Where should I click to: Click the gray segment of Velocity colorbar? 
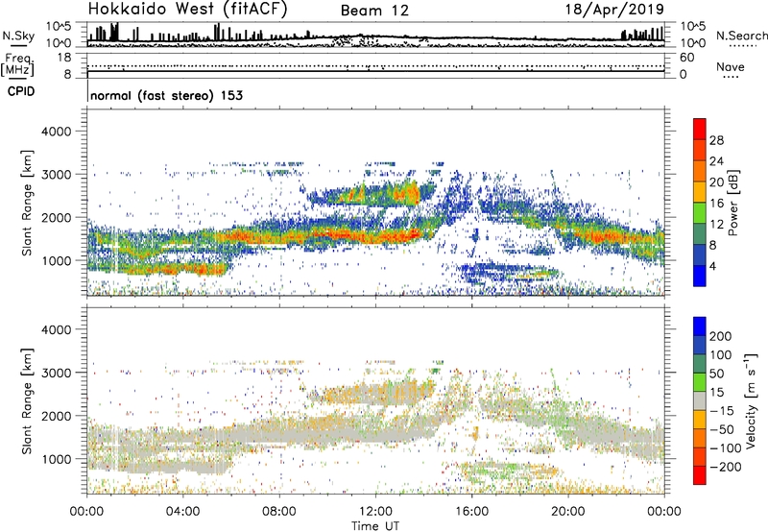click(x=700, y=401)
